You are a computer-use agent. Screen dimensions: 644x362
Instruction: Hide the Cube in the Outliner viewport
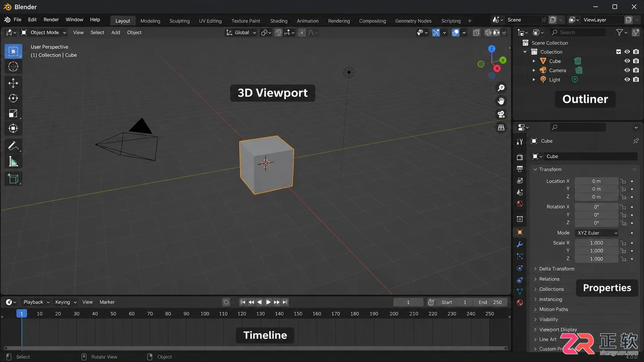tap(627, 61)
